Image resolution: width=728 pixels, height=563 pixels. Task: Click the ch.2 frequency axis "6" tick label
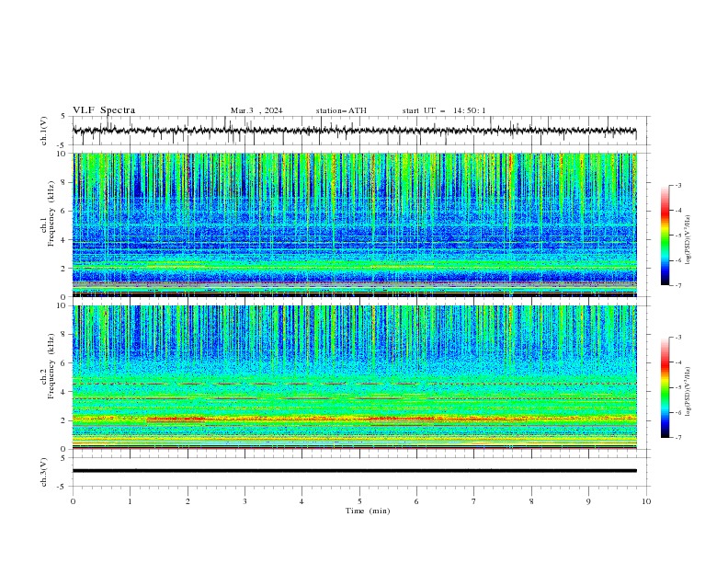[x=63, y=363]
